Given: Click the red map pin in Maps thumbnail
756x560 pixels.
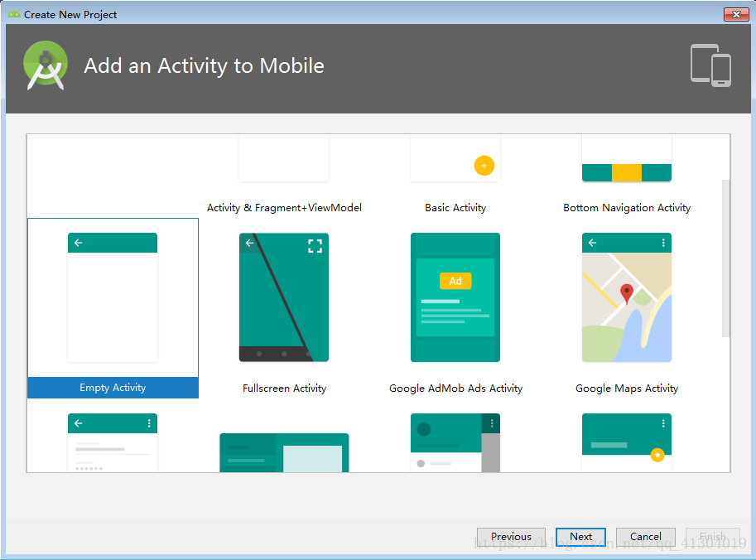Looking at the screenshot, I should pos(626,294).
